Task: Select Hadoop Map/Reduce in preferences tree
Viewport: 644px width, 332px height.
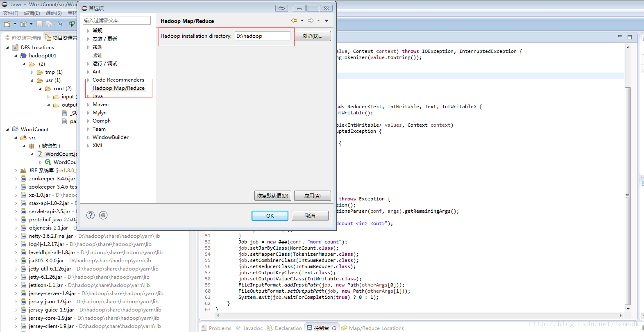Action: point(118,88)
